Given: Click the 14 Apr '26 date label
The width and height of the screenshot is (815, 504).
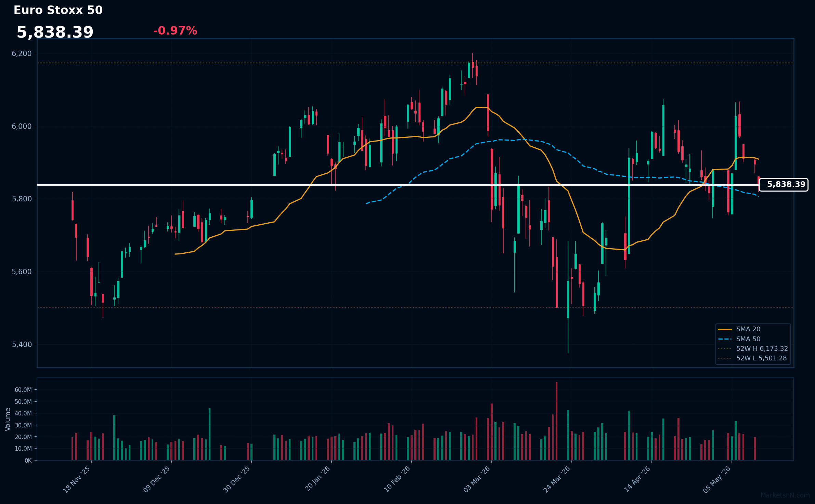Looking at the screenshot, I should (637, 479).
